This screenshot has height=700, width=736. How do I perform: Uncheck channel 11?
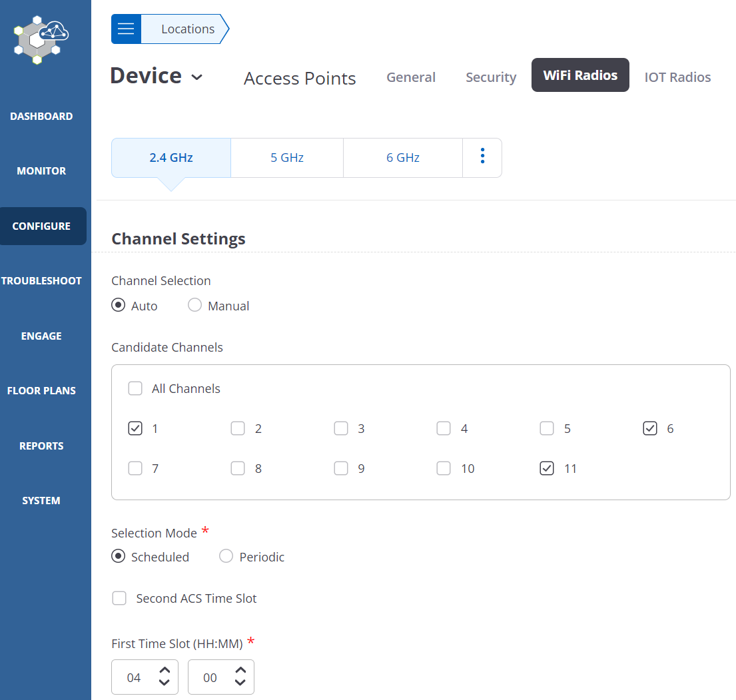point(546,468)
